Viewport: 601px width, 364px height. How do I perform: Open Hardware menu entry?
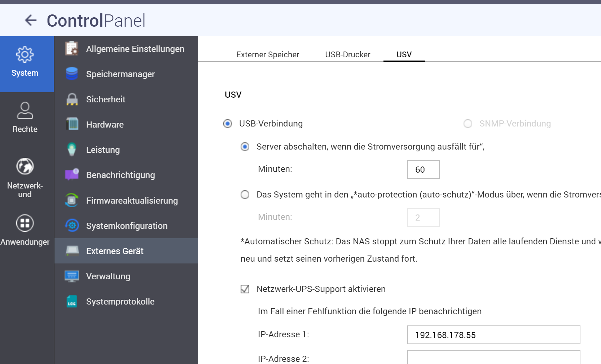(126, 124)
